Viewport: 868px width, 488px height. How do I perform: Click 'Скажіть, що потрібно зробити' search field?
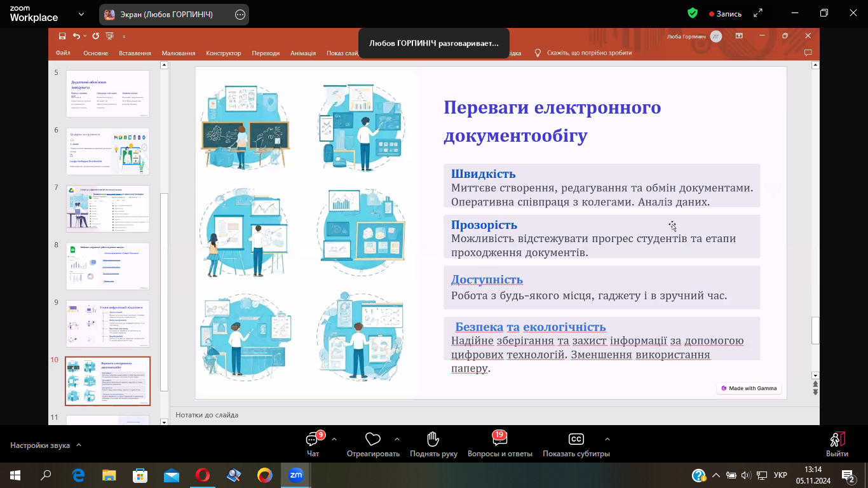(589, 53)
